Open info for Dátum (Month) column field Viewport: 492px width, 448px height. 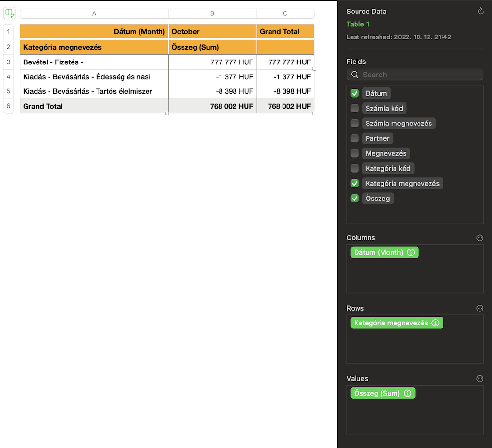[411, 252]
